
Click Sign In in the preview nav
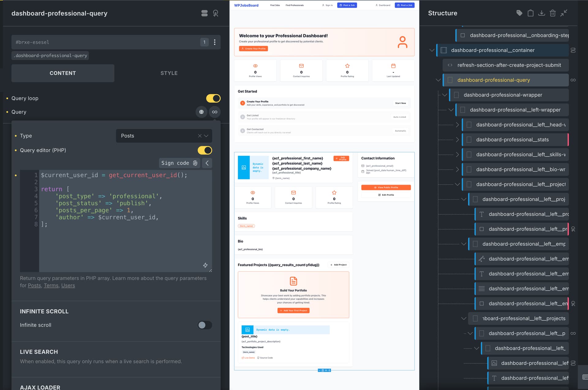click(x=327, y=5)
